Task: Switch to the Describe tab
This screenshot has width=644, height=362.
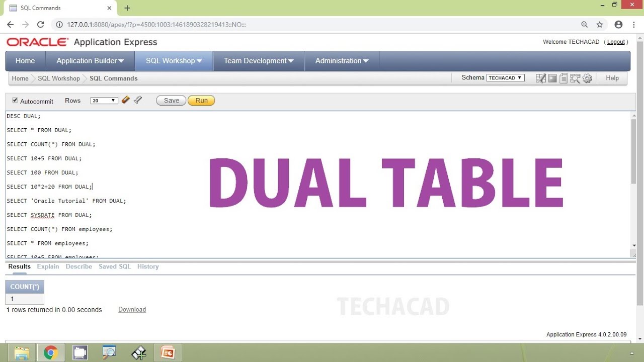Action: (x=79, y=266)
